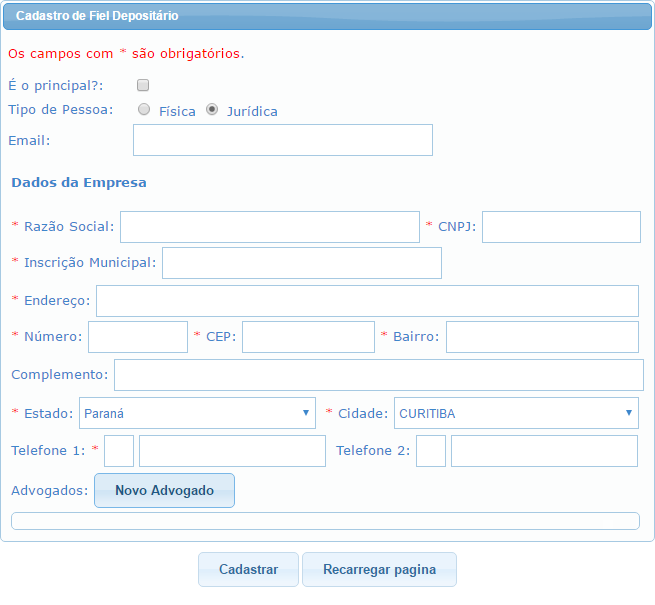Select the Endereço text field

[x=367, y=301]
